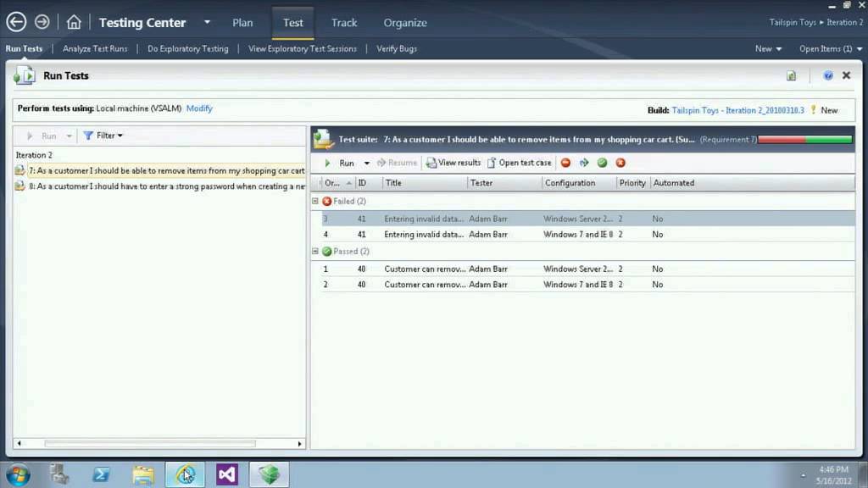Collapse the Failed (2) group
Image resolution: width=868 pixels, height=488 pixels.
point(315,201)
